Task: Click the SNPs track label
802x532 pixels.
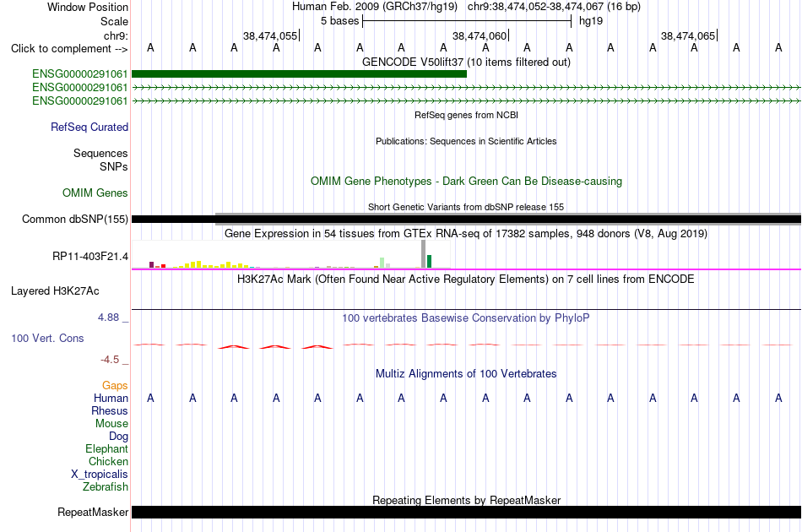Action: click(x=114, y=166)
